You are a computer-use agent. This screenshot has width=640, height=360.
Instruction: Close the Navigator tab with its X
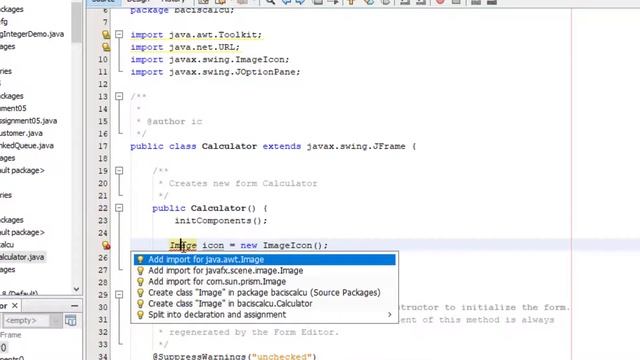click(15, 306)
